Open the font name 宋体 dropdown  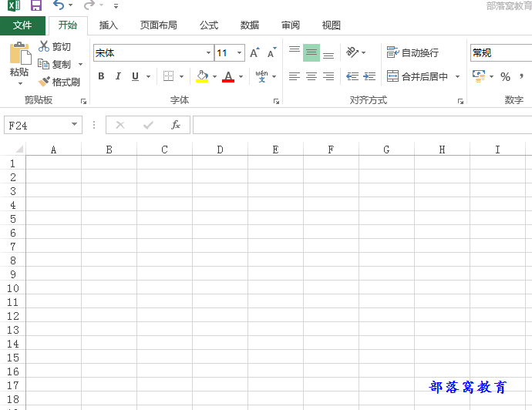208,53
